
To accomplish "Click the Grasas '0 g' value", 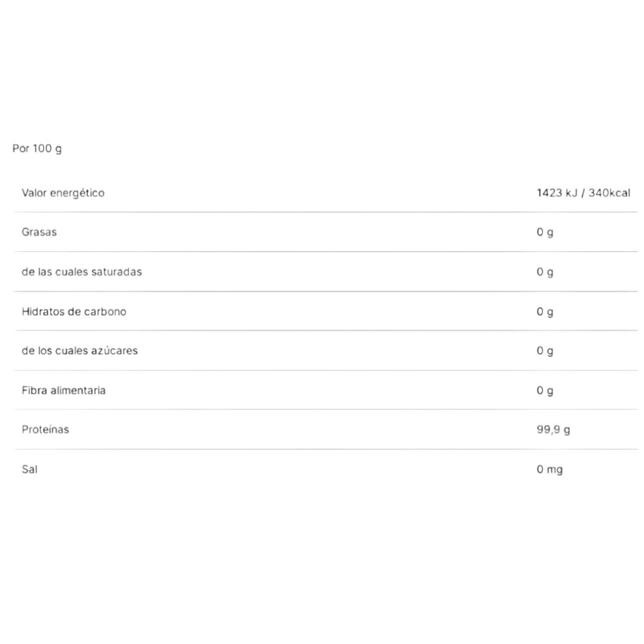I will [x=545, y=232].
